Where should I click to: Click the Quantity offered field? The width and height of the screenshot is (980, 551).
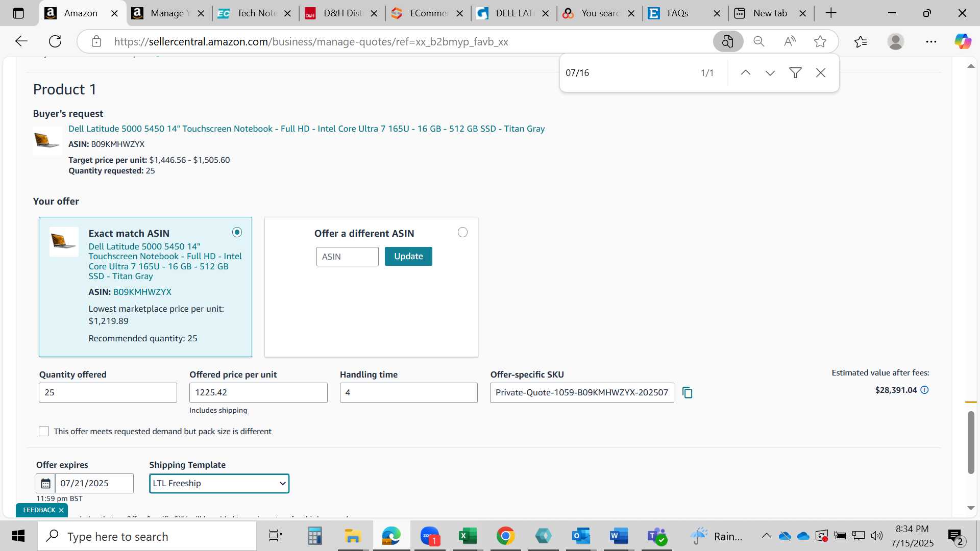tap(108, 392)
